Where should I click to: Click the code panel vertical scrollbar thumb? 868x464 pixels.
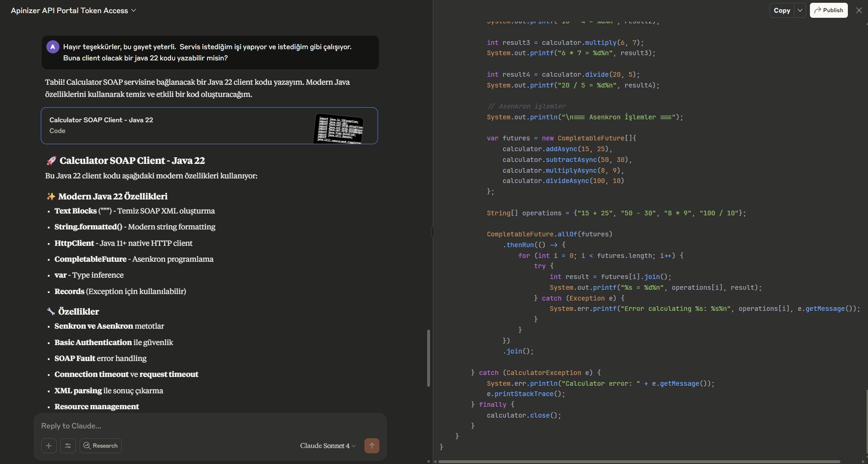point(866,421)
